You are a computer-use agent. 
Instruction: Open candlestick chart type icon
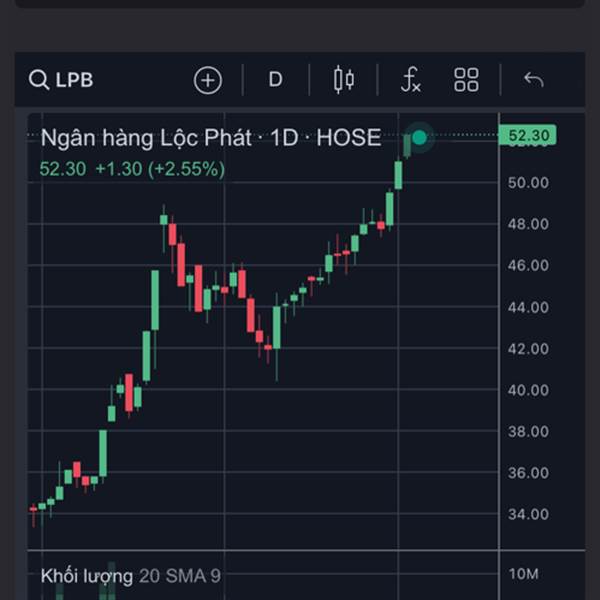[344, 80]
